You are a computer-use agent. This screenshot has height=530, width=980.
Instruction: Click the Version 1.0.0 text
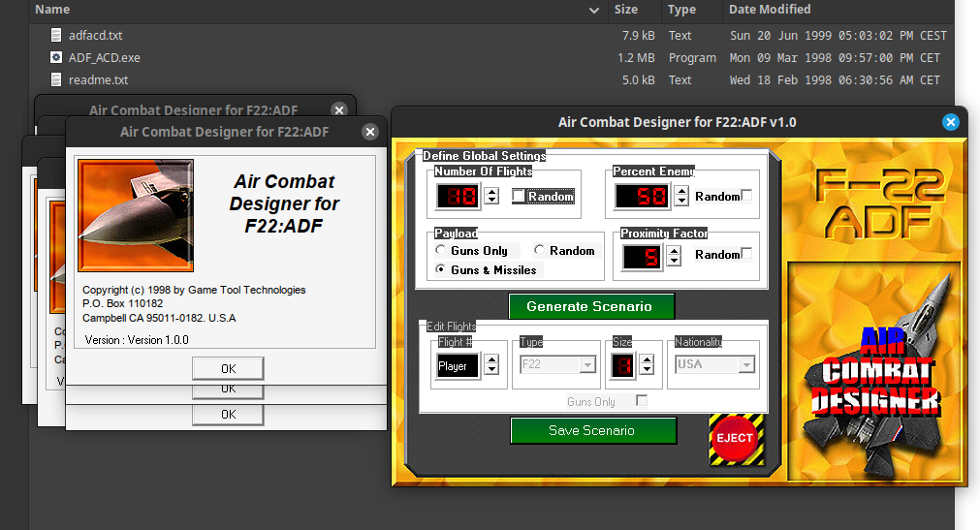(x=137, y=340)
